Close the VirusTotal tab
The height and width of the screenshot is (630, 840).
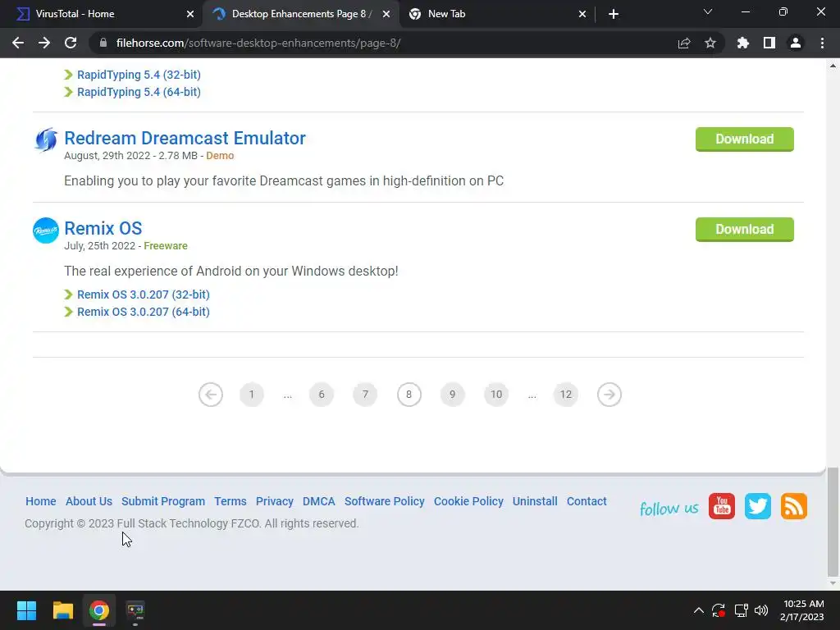(190, 14)
